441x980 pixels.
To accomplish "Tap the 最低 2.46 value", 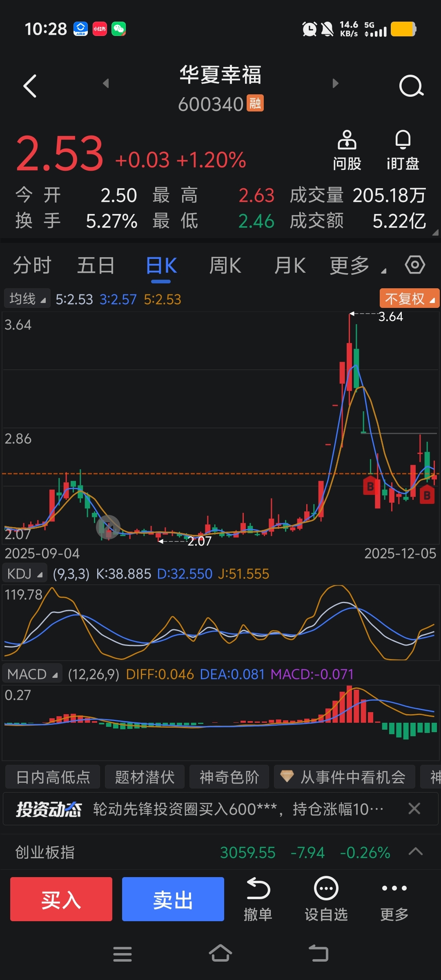I will 256,221.
